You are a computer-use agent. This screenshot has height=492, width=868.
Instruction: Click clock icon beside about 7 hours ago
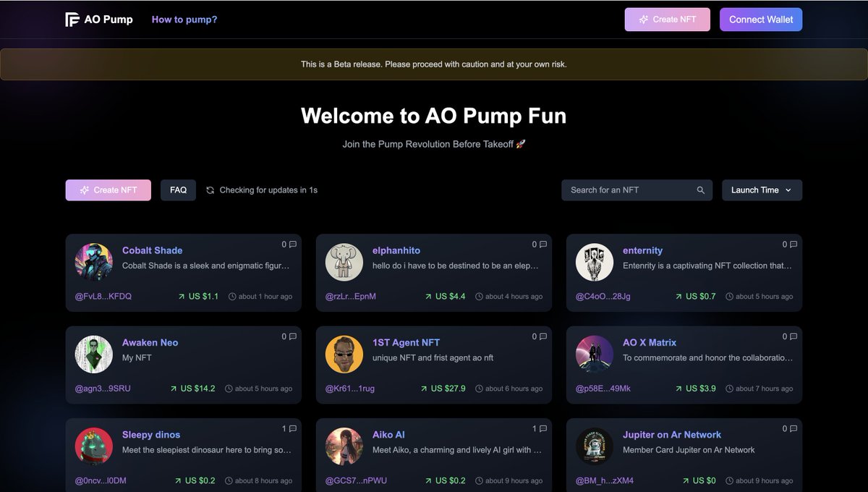tap(729, 389)
